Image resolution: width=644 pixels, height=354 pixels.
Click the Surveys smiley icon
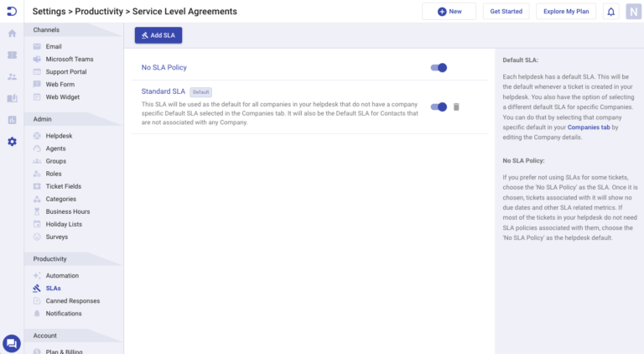(x=37, y=237)
